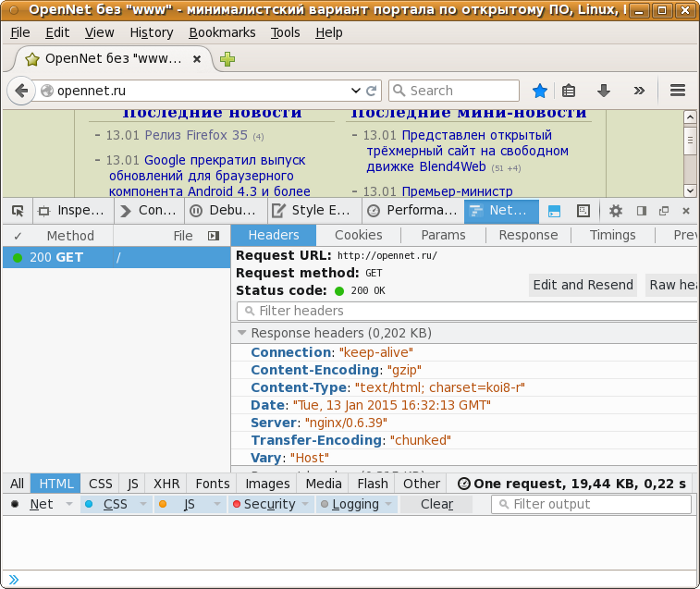Switch to the Console tab
Screen dimensions: 700x589
tap(150, 211)
